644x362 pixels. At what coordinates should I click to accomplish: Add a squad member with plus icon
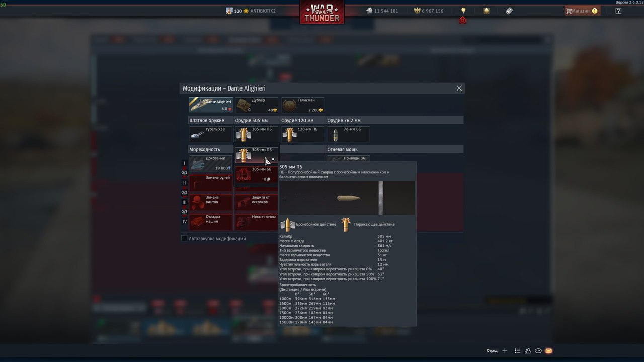point(505,351)
